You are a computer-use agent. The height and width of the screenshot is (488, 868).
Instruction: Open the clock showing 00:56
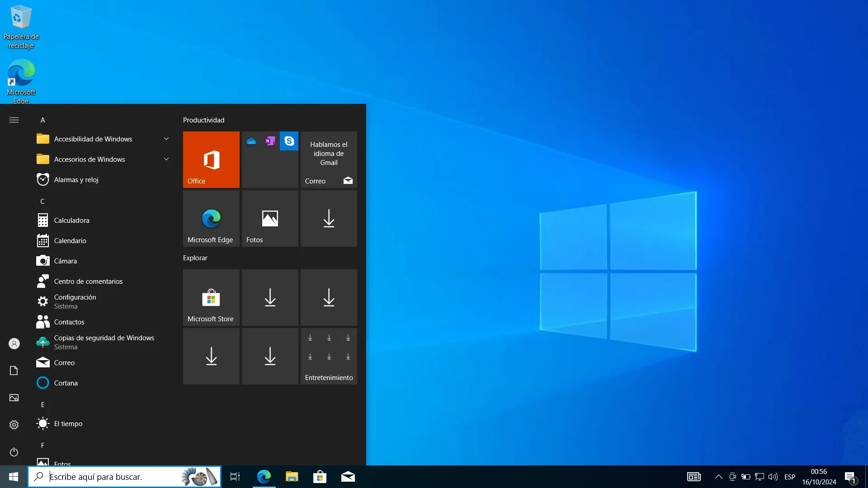click(819, 477)
